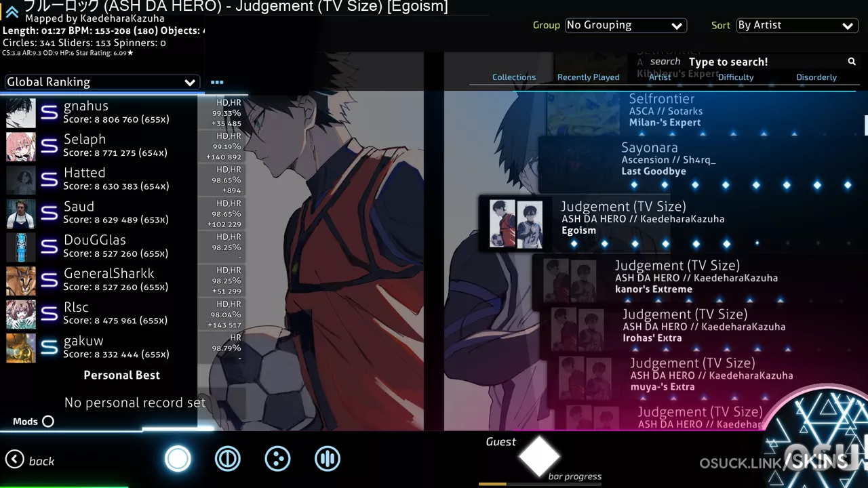868x488 pixels.
Task: Select Judgement (TV Size) Egoism difficulty
Action: click(673, 224)
